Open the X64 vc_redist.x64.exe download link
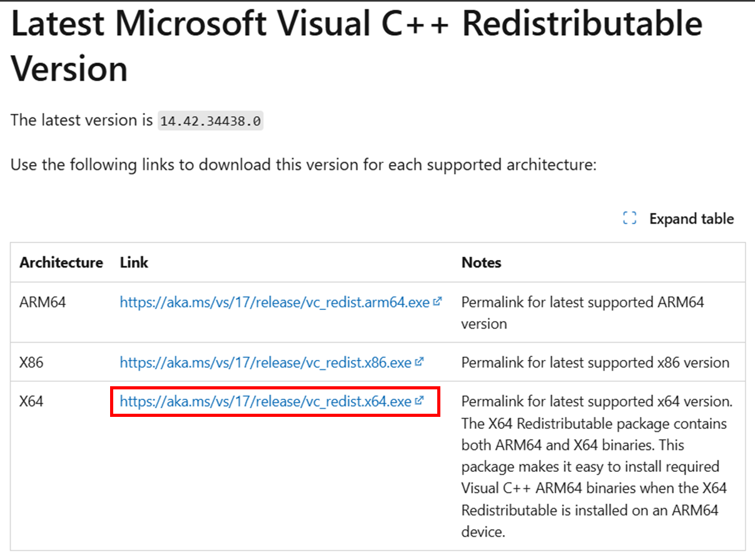The width and height of the screenshot is (755, 560). coord(266,401)
